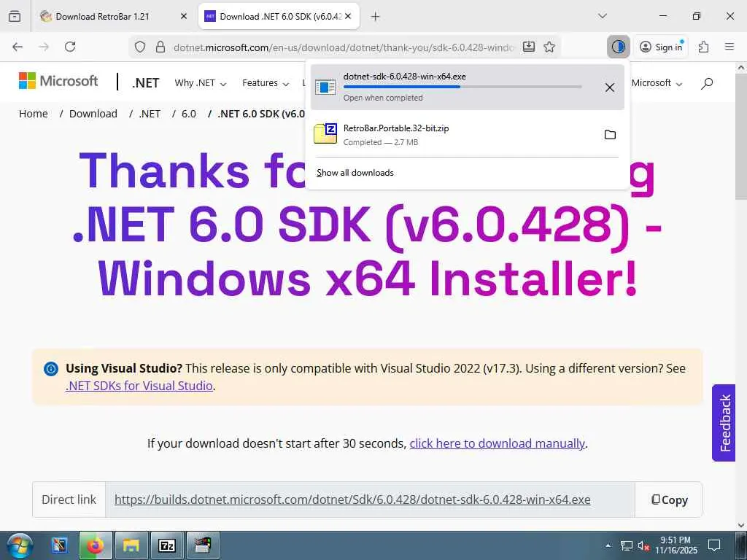Open the Firefox hamburger menu
The width and height of the screenshot is (747, 560).
(729, 47)
